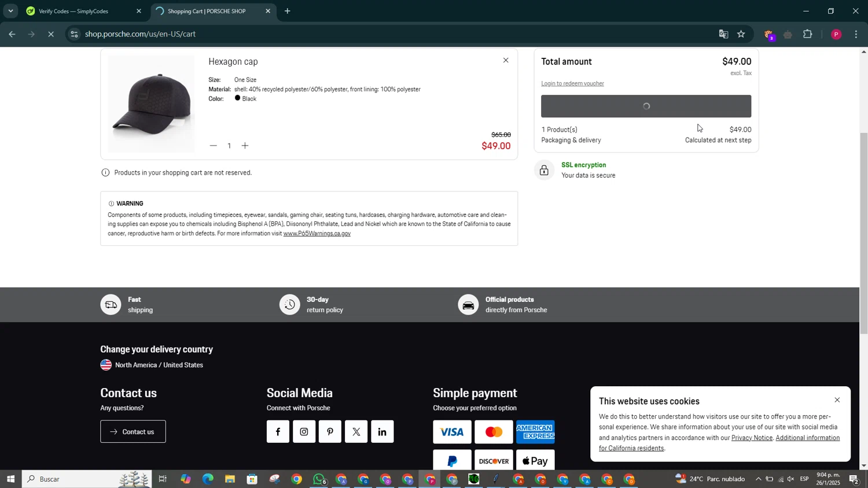
Task: Open Porsche X (Twitter) page
Action: coord(356,431)
